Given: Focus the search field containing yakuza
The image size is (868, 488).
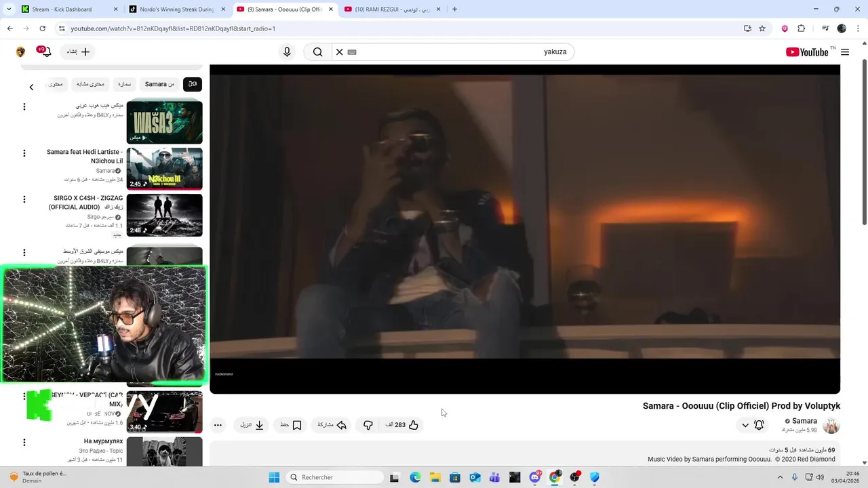Looking at the screenshot, I should click(x=461, y=52).
